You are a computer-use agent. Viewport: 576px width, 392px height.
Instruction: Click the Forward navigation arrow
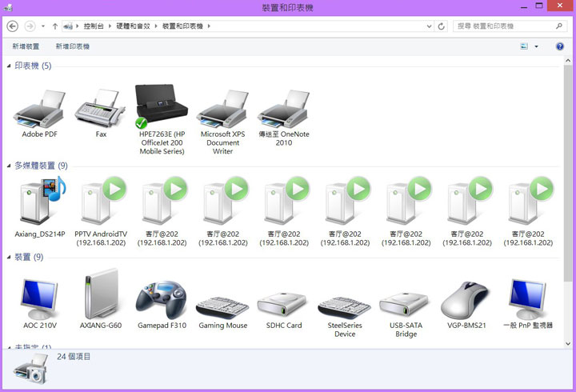click(30, 26)
